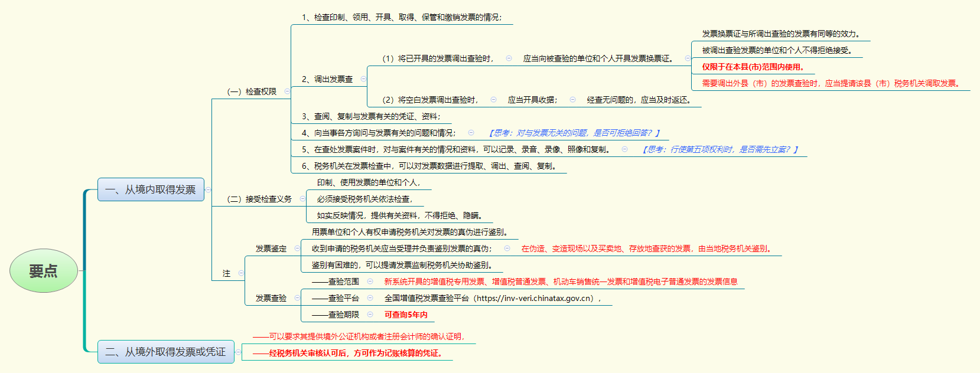Select node 用票单位和个人有权申请税务机关
980x373 pixels.
(410, 232)
